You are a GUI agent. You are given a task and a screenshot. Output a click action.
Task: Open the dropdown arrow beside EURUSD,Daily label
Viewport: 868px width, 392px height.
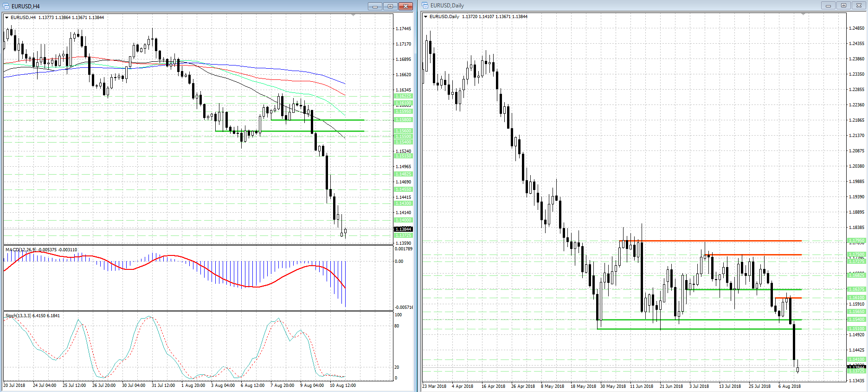tap(426, 17)
